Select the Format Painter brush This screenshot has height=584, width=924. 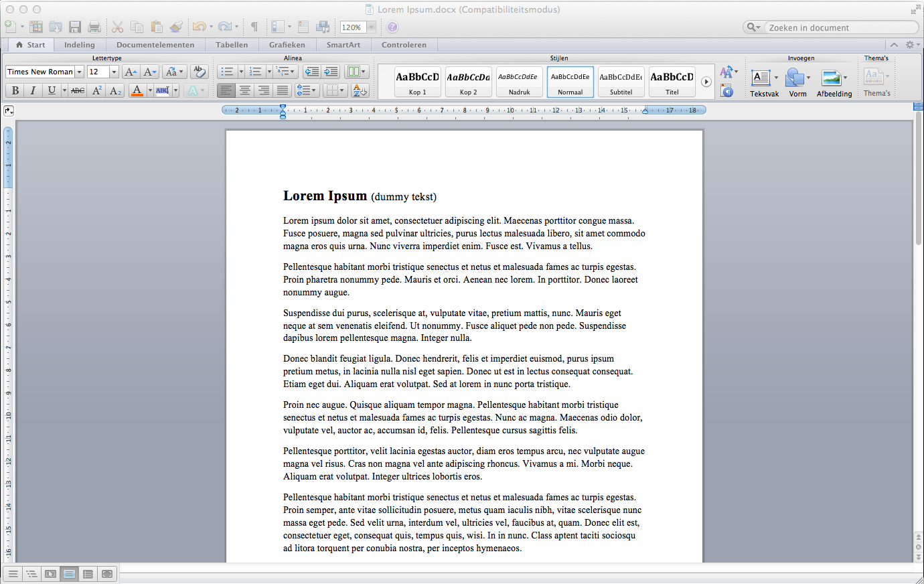coord(176,27)
